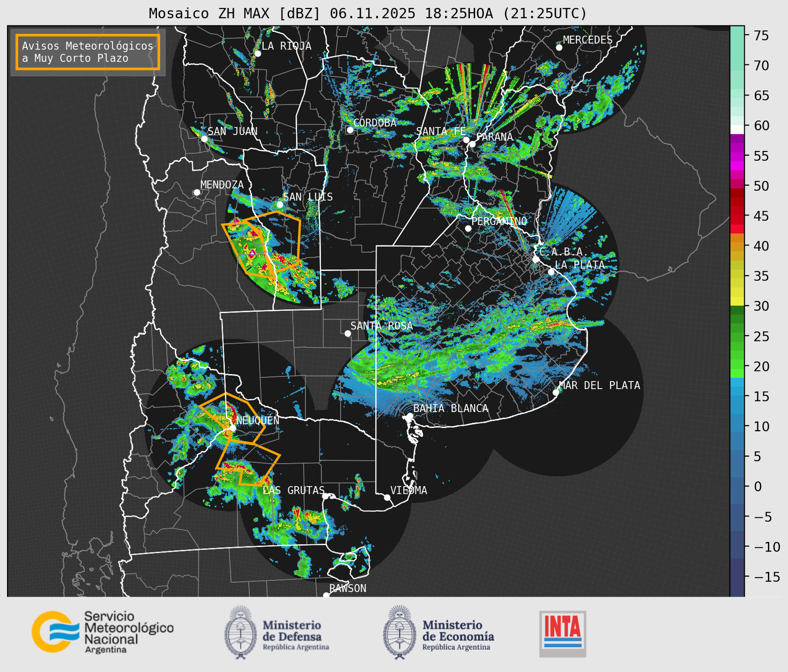The width and height of the screenshot is (788, 672).
Task: Click the Bahía Blanca city marker dot
Action: point(410,416)
